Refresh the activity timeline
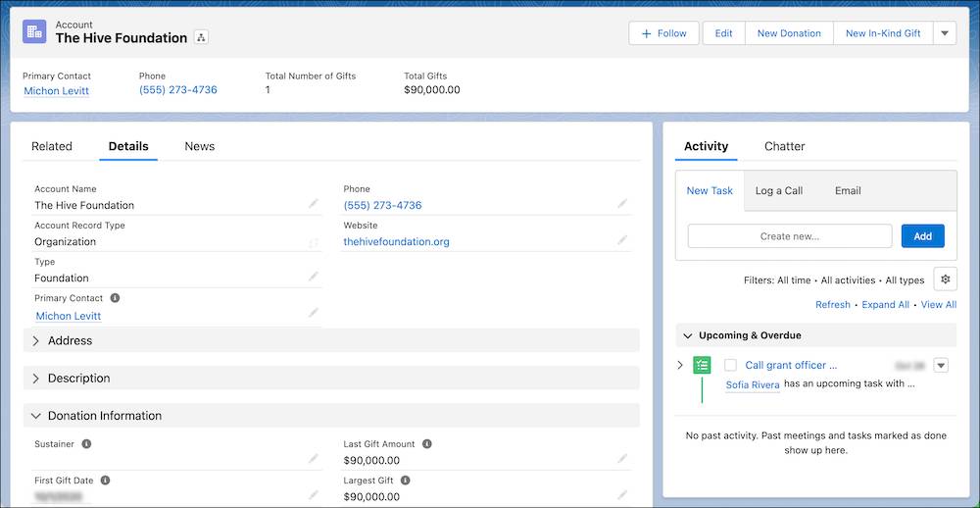 (x=832, y=305)
